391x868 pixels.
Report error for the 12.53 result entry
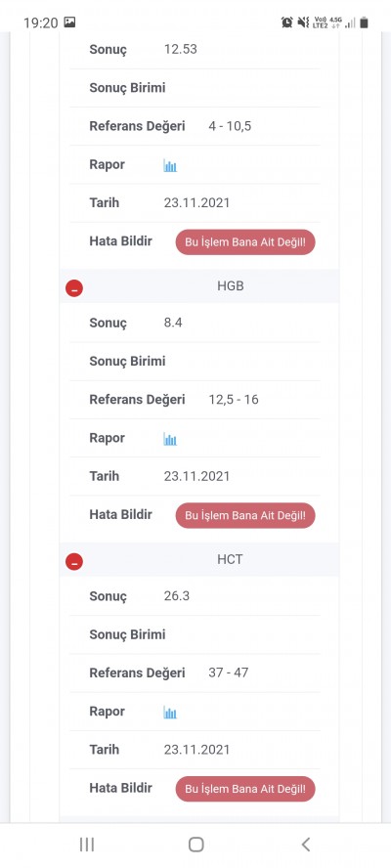(x=245, y=242)
